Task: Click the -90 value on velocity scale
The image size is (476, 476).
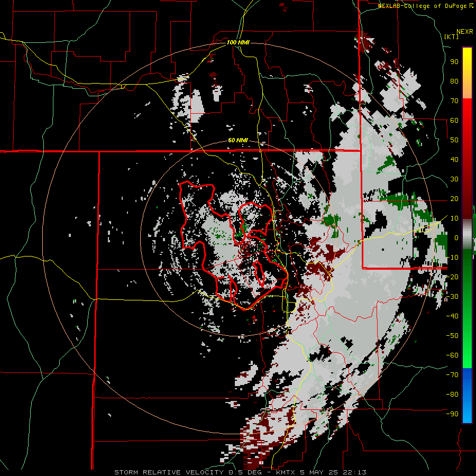Action: coord(452,414)
